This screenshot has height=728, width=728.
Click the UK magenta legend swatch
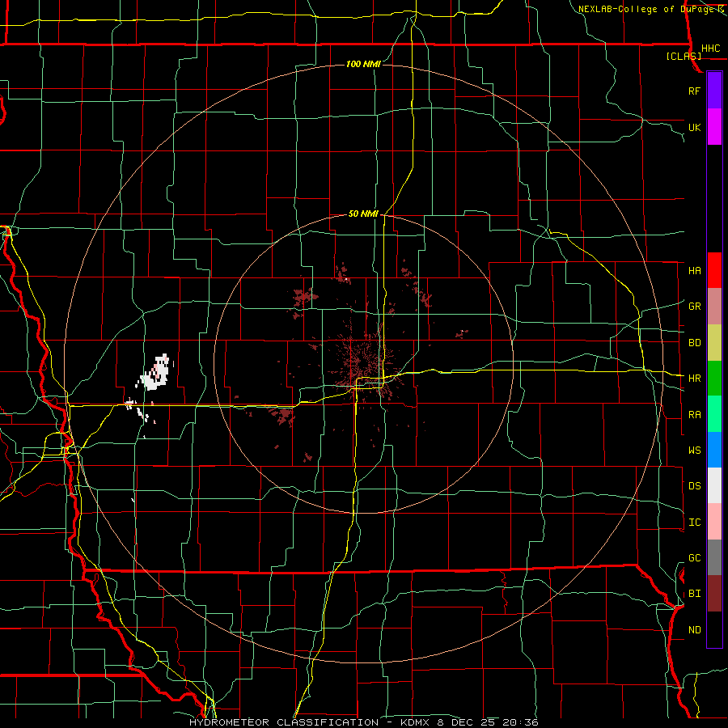pos(714,127)
